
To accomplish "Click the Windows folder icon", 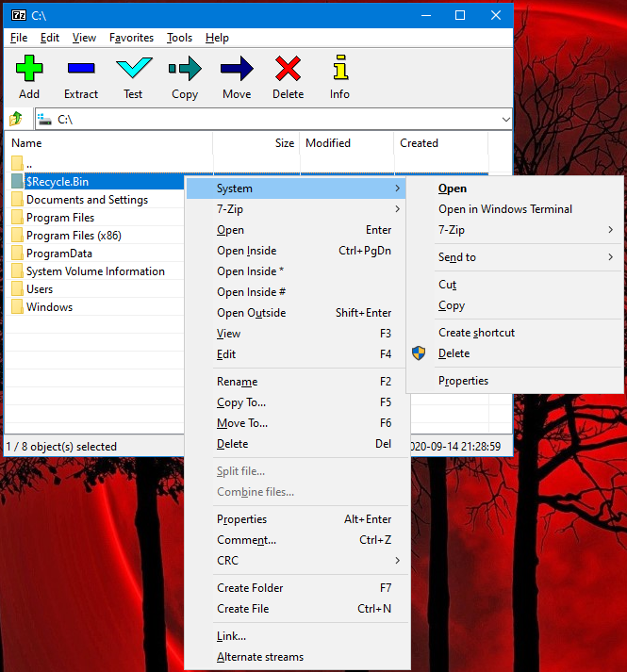I will pyautogui.click(x=17, y=307).
